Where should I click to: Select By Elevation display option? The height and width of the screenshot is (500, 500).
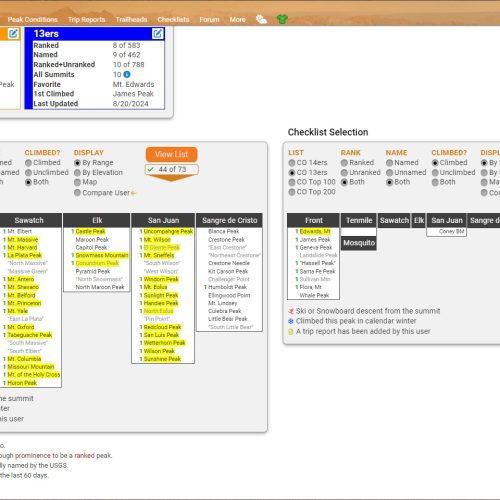point(77,173)
